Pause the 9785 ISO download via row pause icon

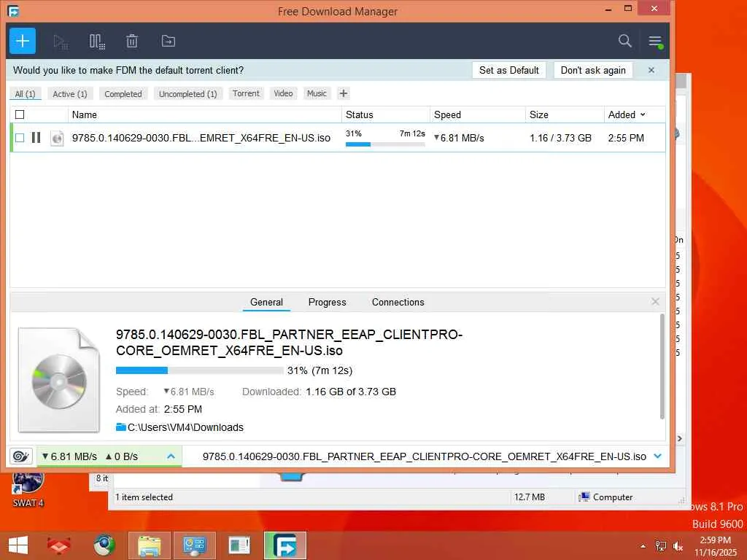point(36,138)
